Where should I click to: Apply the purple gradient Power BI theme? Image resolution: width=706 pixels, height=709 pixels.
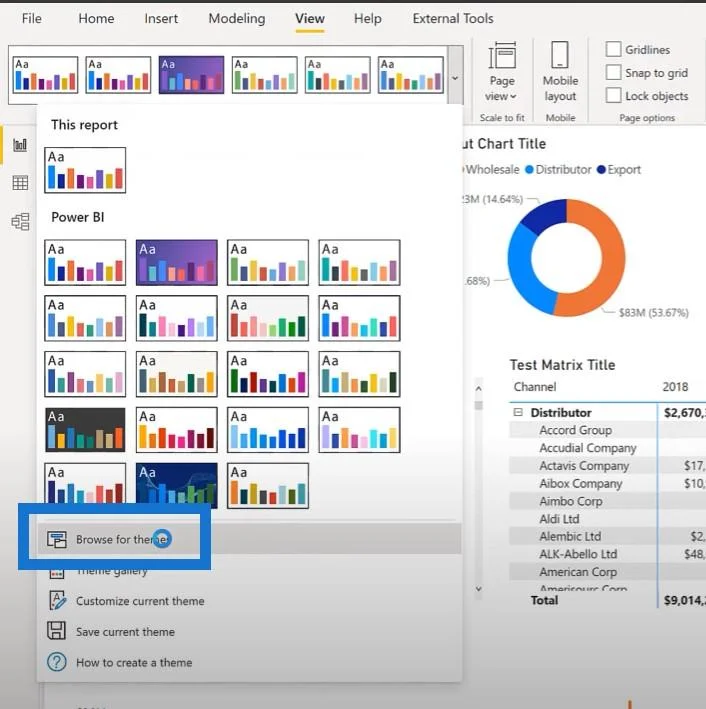click(x=177, y=263)
